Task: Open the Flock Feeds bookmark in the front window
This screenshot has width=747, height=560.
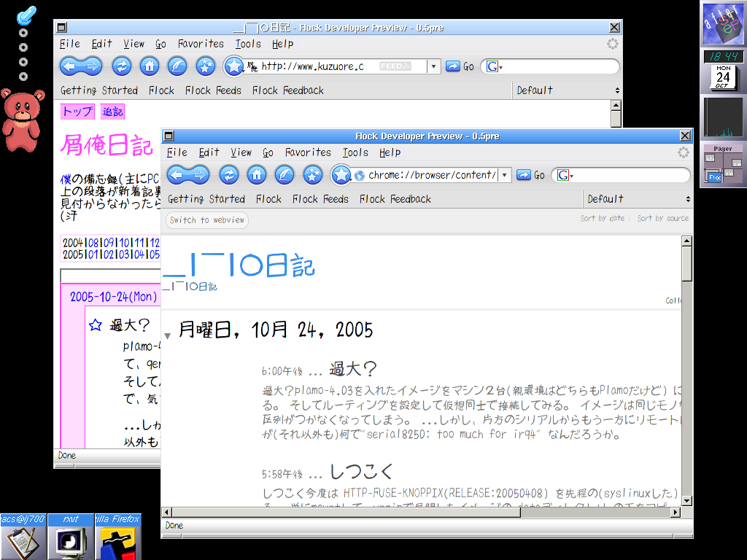Action: (x=320, y=199)
